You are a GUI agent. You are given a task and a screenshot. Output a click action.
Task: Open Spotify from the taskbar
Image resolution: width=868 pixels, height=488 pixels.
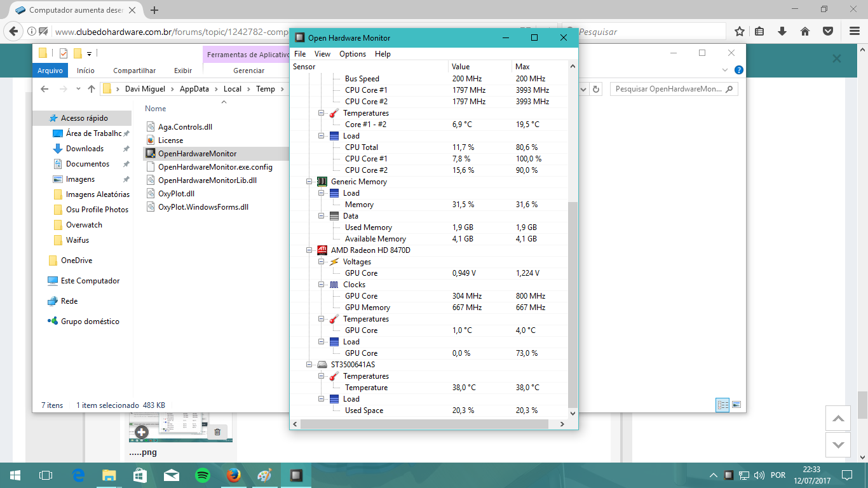(x=203, y=475)
